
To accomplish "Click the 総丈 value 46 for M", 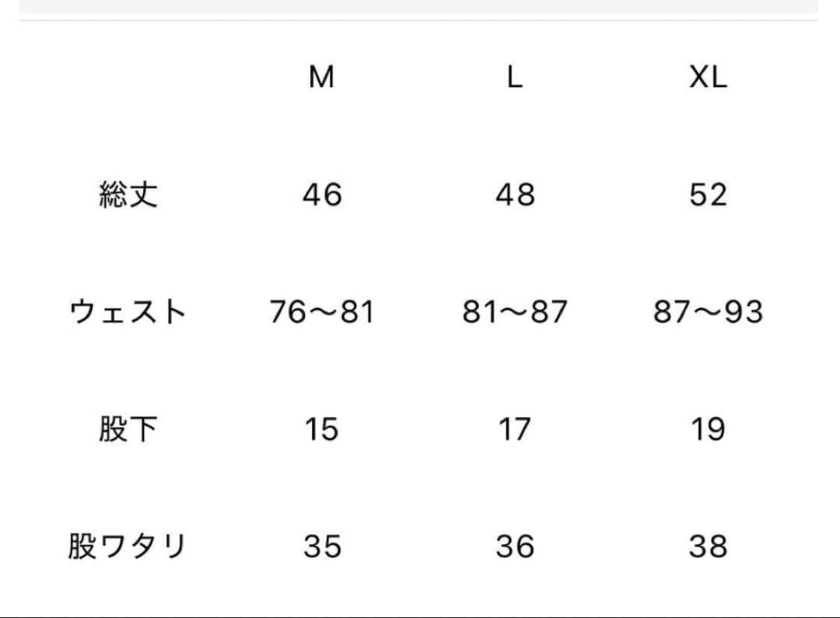I will (x=322, y=195).
